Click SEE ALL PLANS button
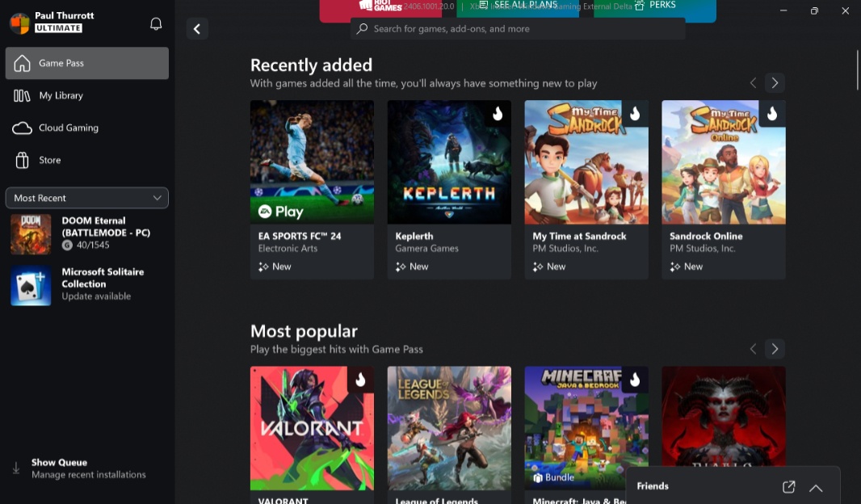The height and width of the screenshot is (504, 861). 518,6
